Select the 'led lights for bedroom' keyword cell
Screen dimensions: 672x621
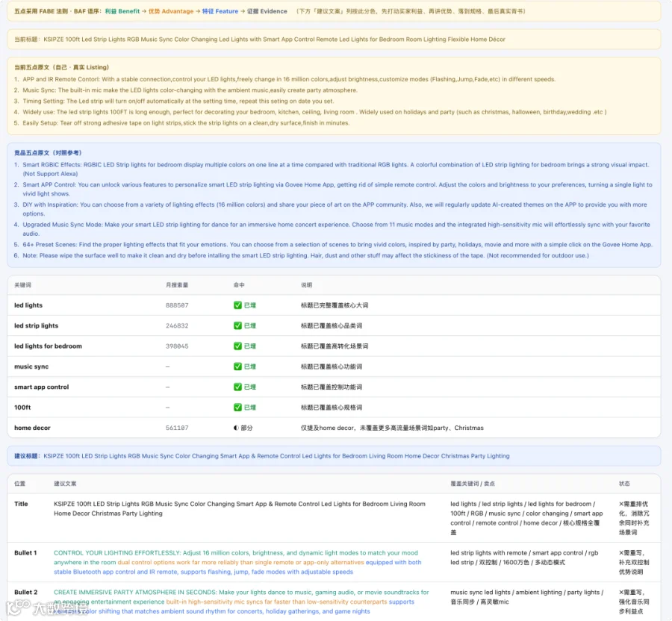pos(48,346)
